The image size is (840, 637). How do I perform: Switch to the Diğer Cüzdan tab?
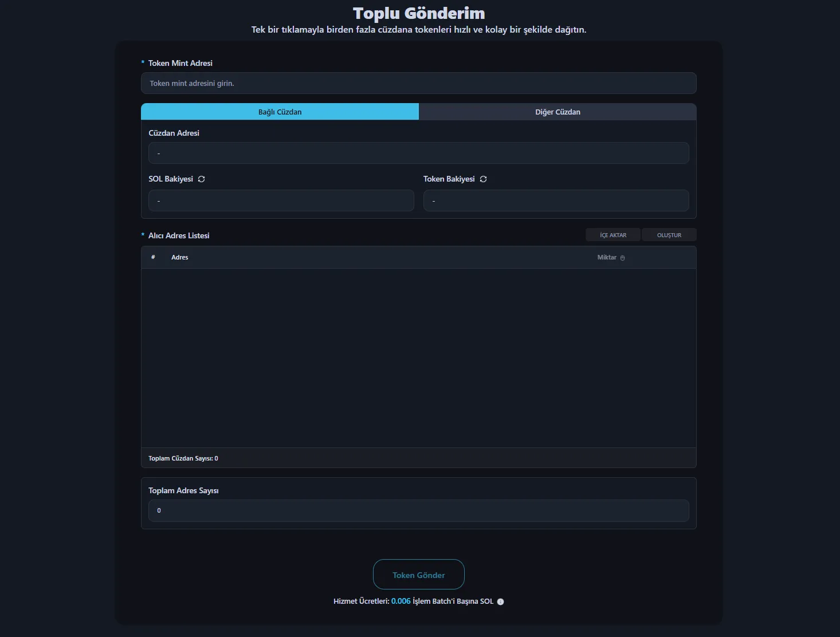(558, 112)
